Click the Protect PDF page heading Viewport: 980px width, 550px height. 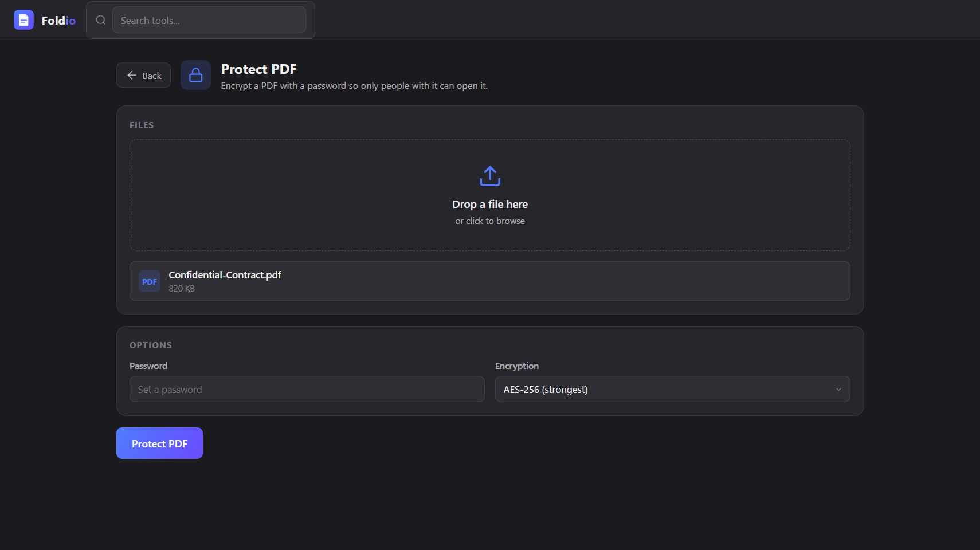[259, 69]
